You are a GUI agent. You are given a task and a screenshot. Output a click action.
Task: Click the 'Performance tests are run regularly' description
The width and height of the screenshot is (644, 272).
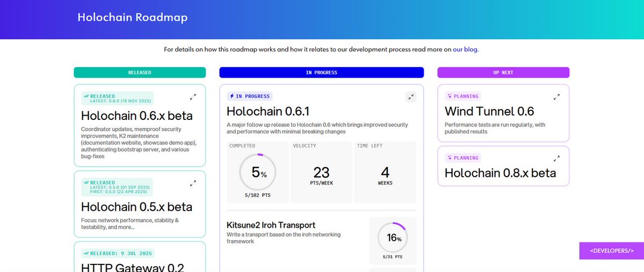[495, 128]
